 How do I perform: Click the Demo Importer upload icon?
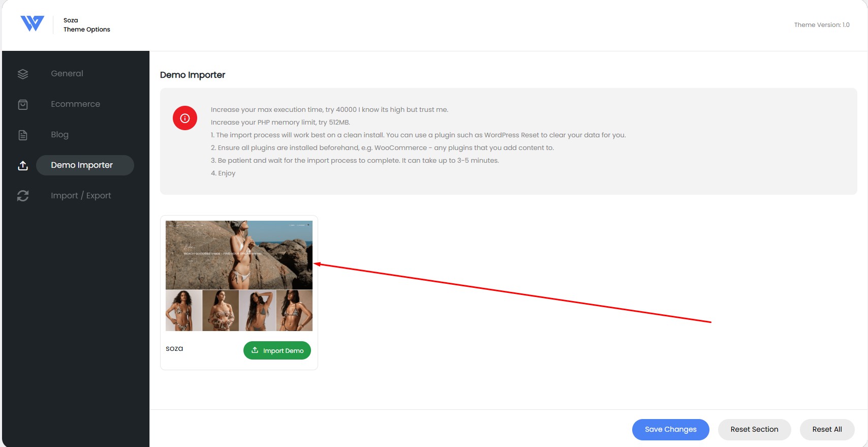tap(23, 166)
